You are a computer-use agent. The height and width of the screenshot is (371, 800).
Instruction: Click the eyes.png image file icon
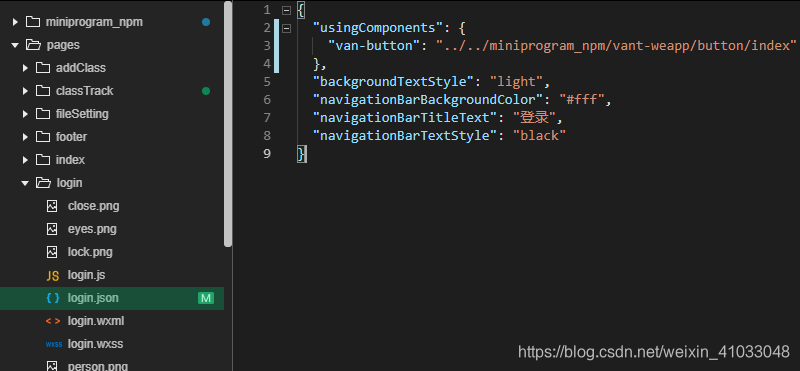(52, 229)
